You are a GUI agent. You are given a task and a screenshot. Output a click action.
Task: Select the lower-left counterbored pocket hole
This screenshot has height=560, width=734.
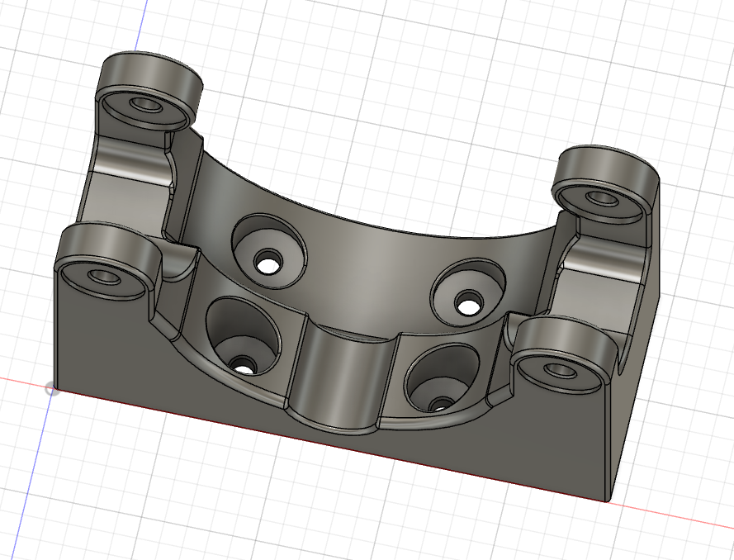click(242, 363)
